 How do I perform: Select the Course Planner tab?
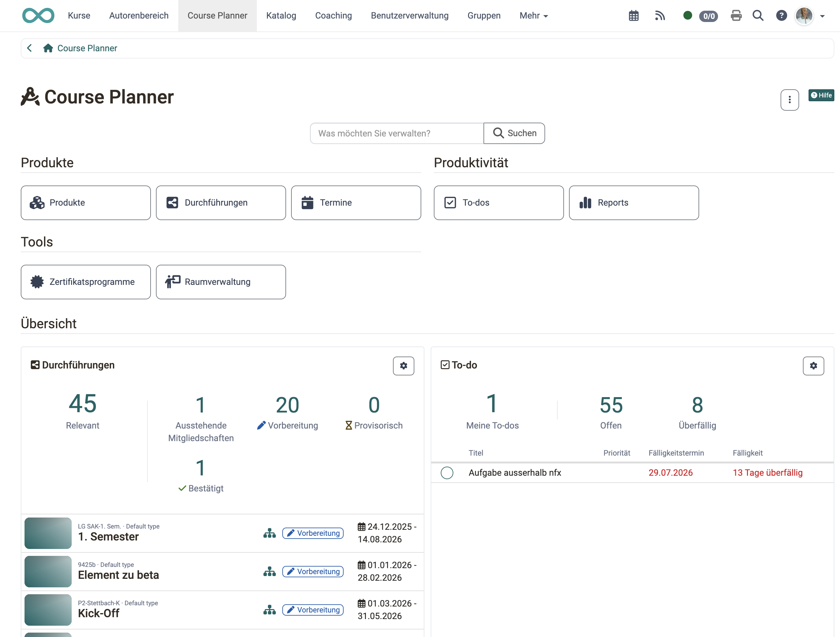pyautogui.click(x=217, y=16)
